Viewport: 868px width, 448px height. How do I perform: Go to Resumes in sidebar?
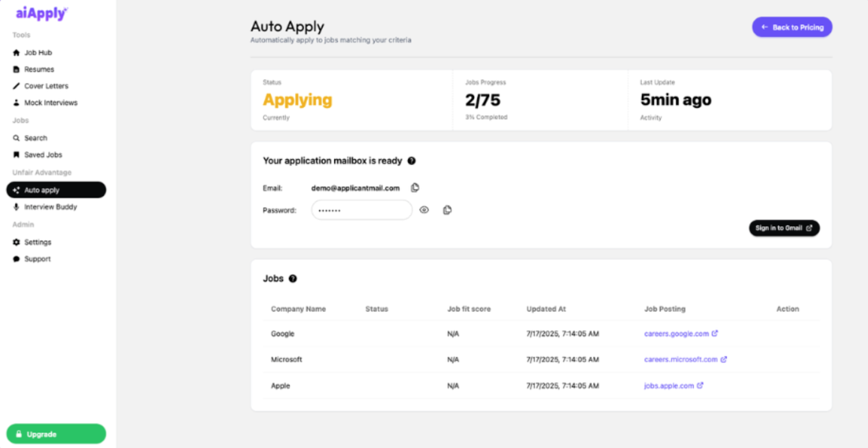tap(39, 70)
